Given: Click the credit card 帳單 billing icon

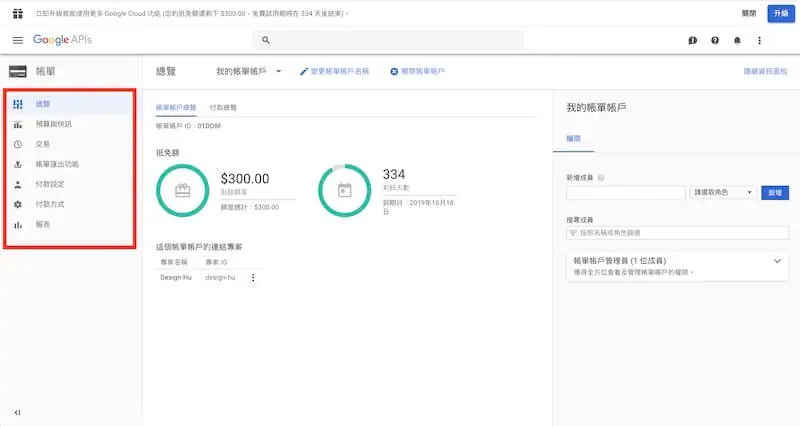Looking at the screenshot, I should 18,71.
